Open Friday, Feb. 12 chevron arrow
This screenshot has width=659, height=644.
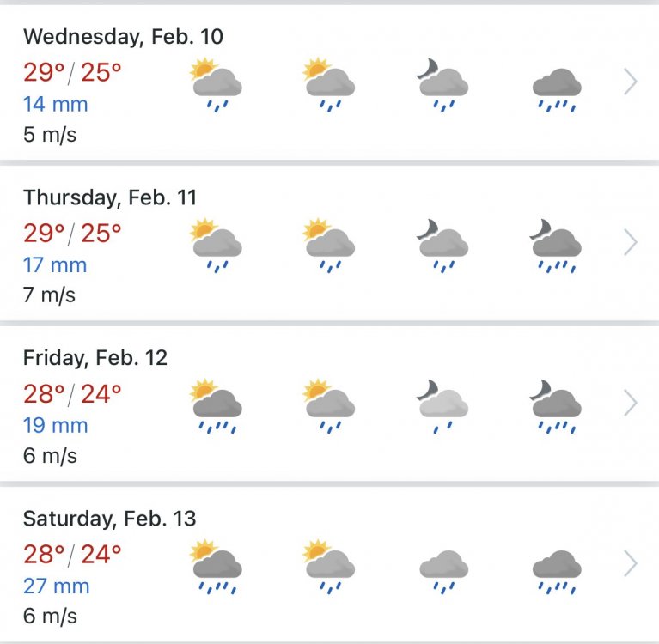630,402
